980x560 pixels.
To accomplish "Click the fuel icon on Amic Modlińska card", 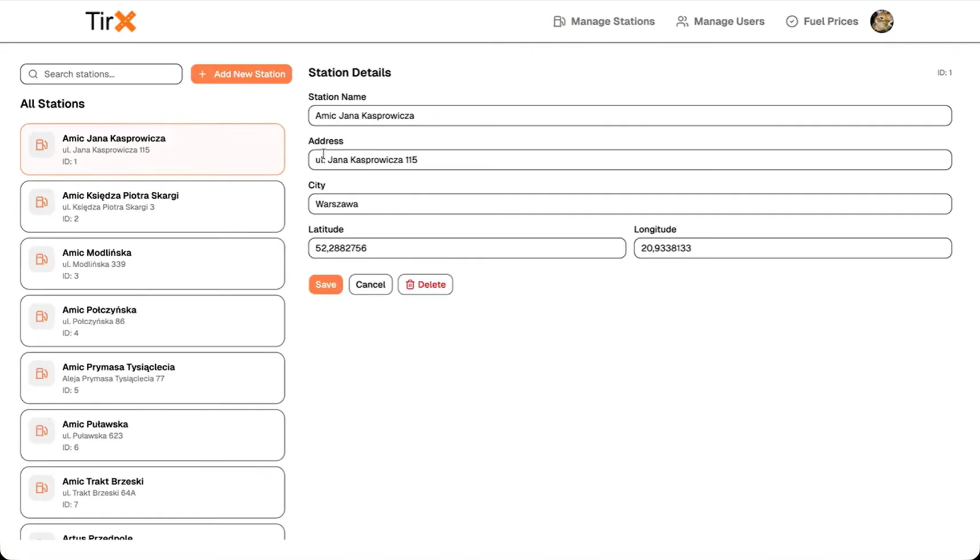I will (42, 259).
